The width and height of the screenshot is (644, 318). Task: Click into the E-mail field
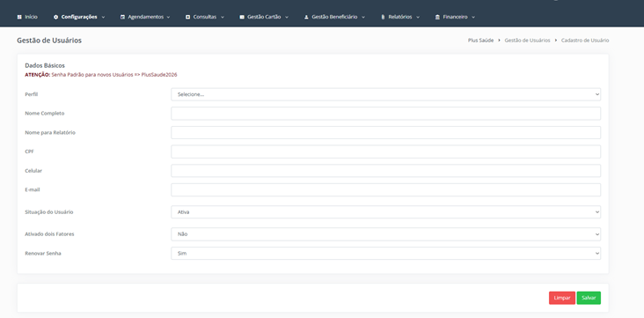[x=385, y=189]
